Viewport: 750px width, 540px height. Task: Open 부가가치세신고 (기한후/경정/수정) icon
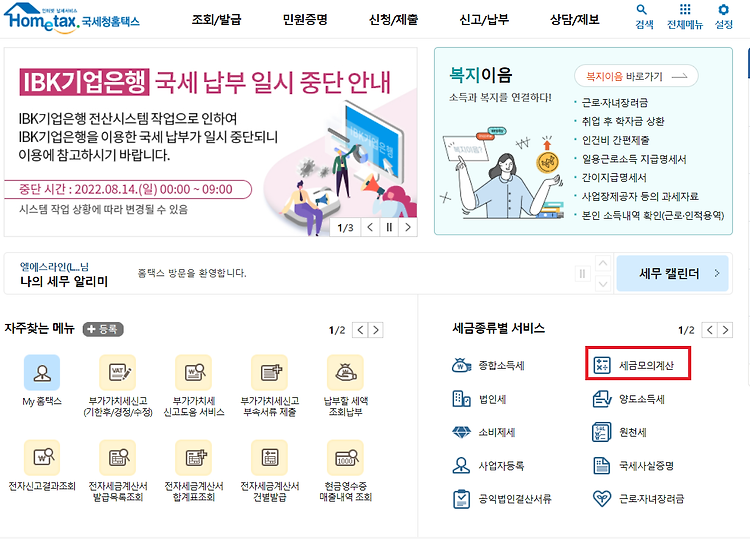[118, 373]
